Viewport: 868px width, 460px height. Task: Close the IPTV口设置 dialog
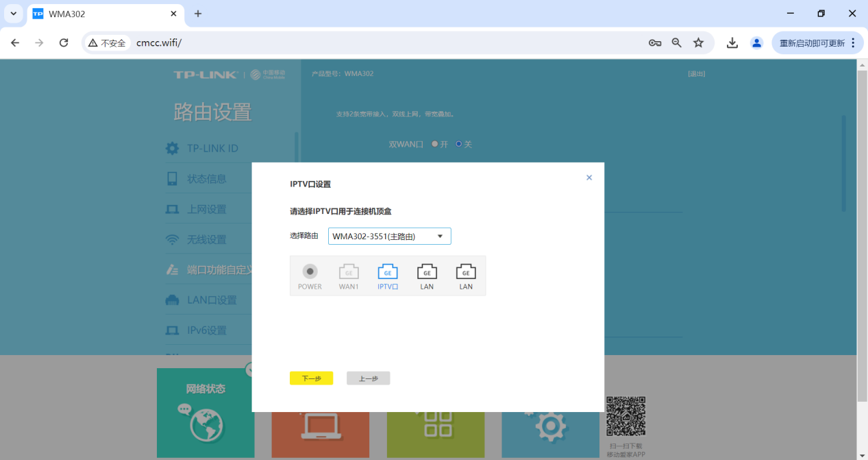point(589,178)
